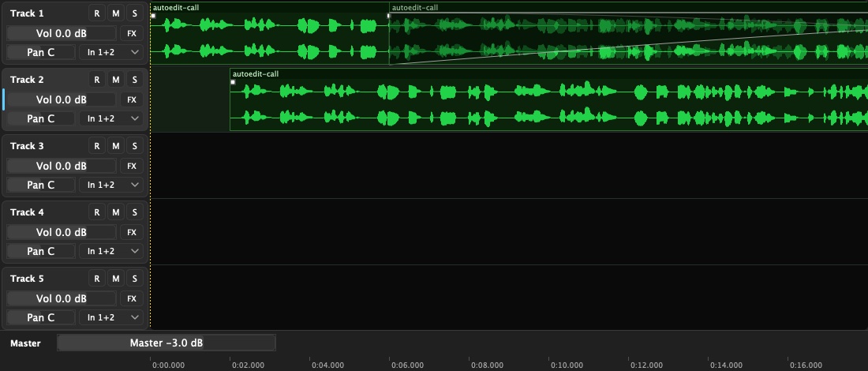
Task: Click the Master -3.0 dB volume slider
Action: [166, 343]
